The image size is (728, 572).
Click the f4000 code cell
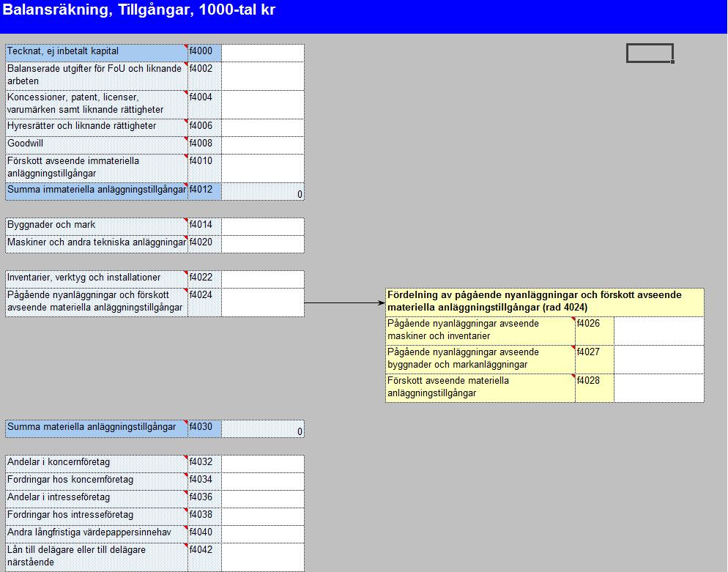pos(205,53)
